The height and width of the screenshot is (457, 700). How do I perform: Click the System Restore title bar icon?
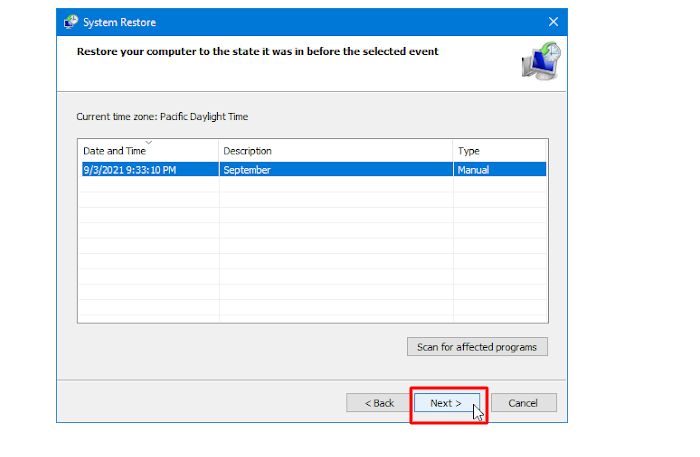tap(71, 22)
